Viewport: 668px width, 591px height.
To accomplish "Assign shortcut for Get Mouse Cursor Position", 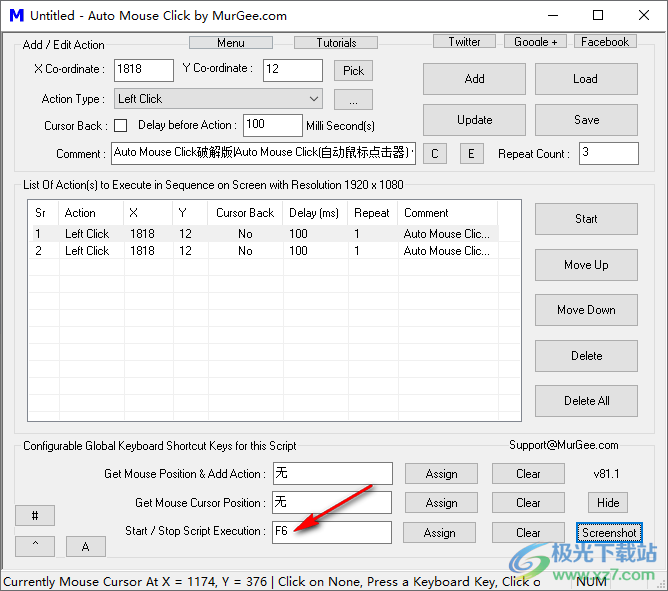I will (441, 503).
